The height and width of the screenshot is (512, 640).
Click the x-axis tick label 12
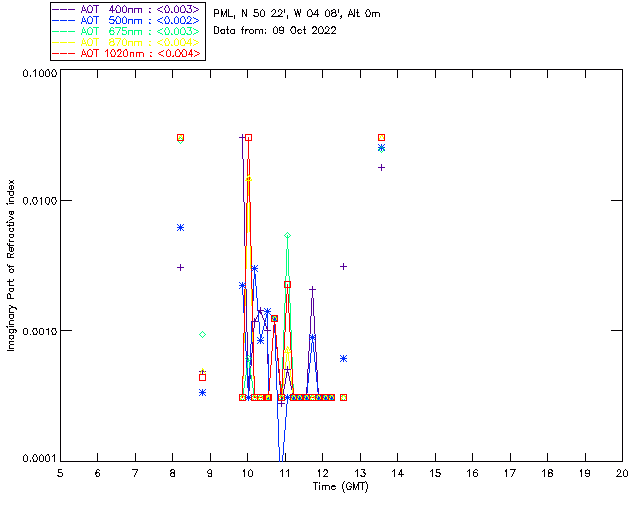tap(322, 473)
